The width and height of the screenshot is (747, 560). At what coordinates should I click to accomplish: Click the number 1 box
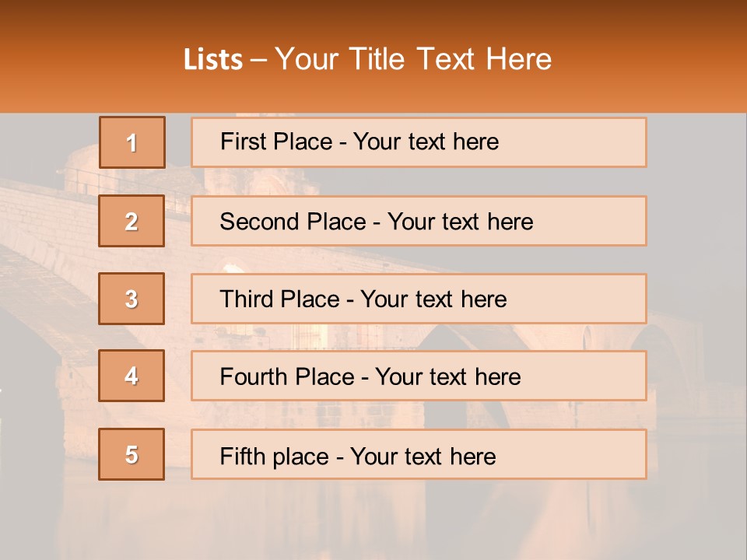click(x=132, y=142)
